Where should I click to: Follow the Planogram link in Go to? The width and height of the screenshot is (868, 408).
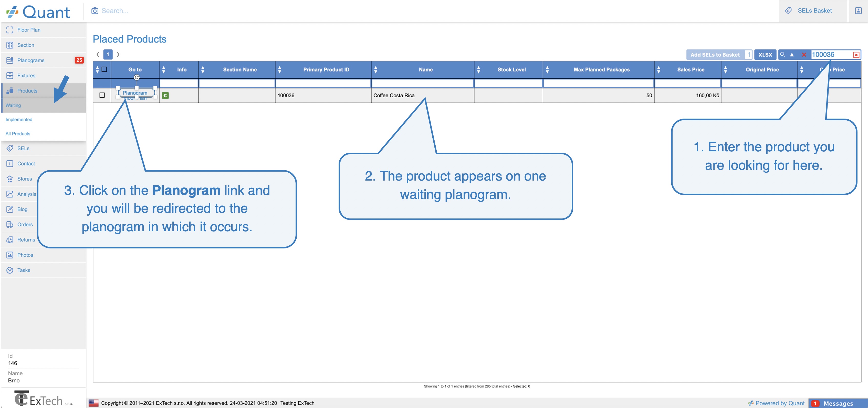[x=135, y=93]
